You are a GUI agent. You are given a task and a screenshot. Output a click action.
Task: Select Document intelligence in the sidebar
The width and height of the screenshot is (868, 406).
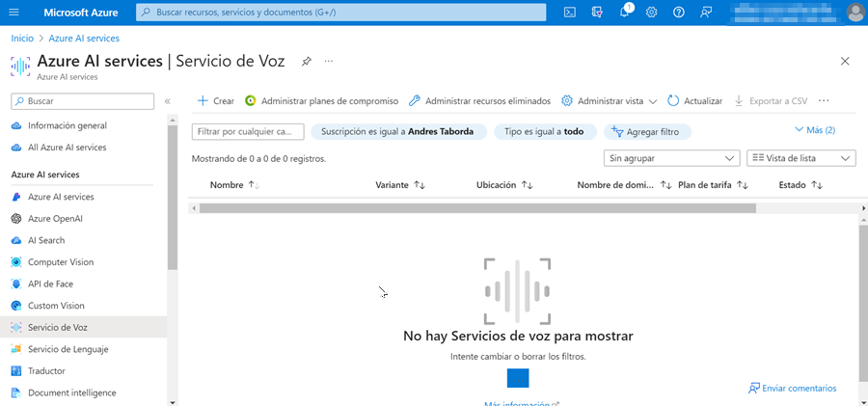pyautogui.click(x=72, y=392)
